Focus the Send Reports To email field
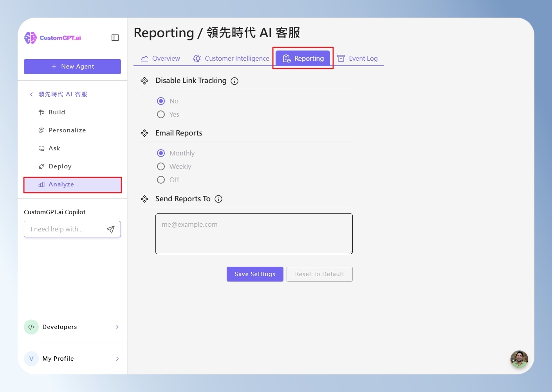The image size is (552, 392). 254,234
